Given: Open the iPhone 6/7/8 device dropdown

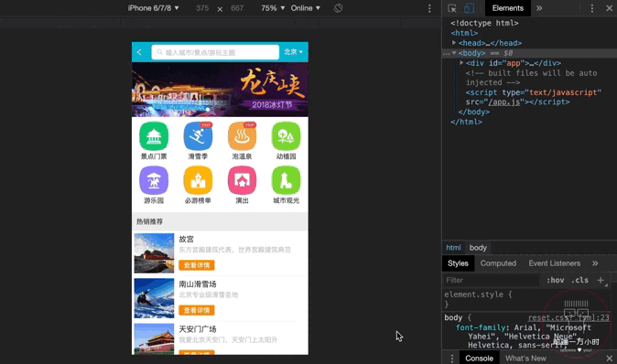Looking at the screenshot, I should (153, 8).
